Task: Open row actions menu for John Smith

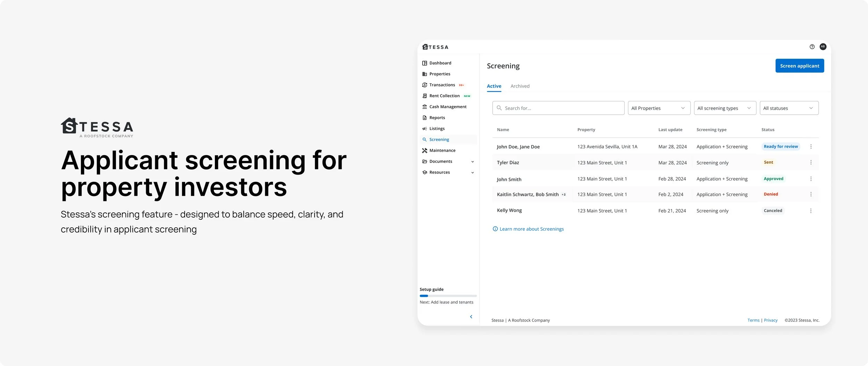Action: (811, 179)
